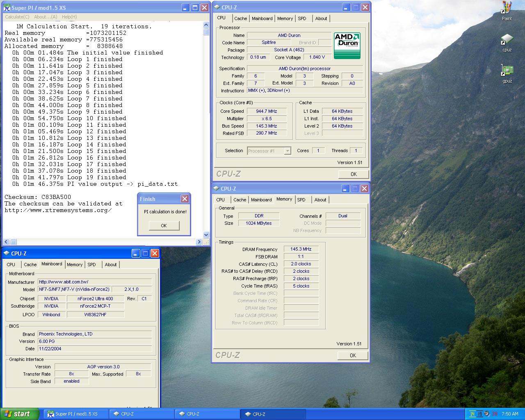Click the BIOS date 11/22/2004 value
Viewport: 525px width, 420px height.
point(95,349)
